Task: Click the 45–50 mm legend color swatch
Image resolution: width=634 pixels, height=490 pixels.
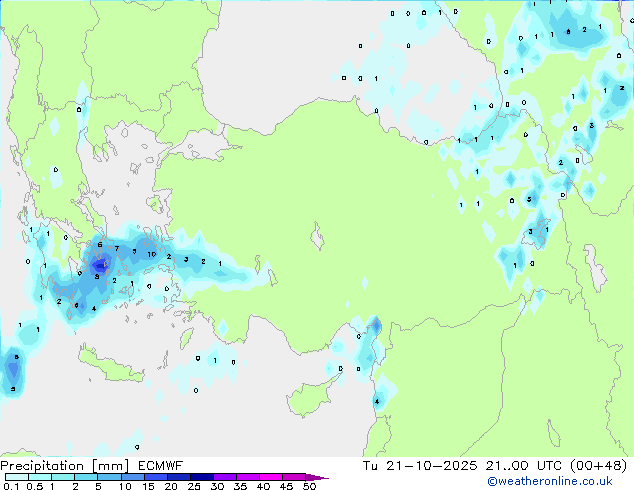Action: tap(294, 477)
